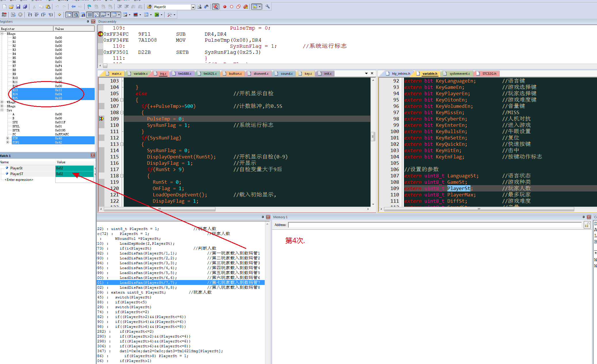The width and height of the screenshot is (597, 364).
Task: Click the Run program icon
Action: 14,15
